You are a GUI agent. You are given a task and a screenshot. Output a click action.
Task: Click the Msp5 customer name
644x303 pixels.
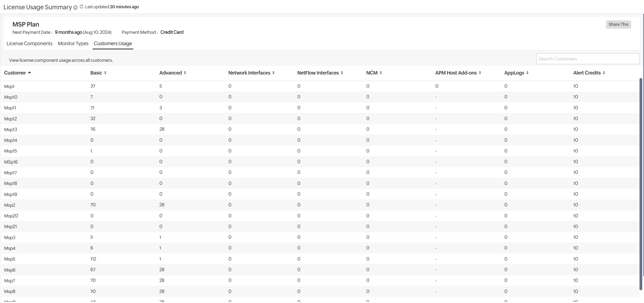point(10,259)
